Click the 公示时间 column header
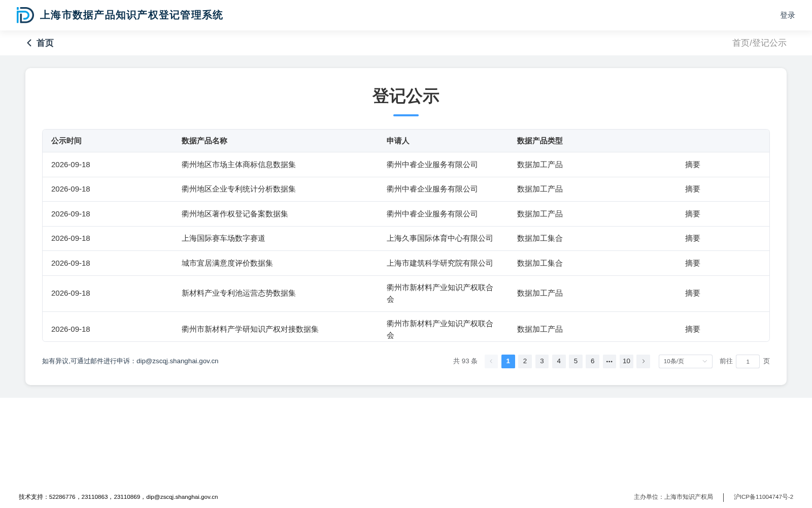Viewport: 812px width, 508px height. click(66, 141)
